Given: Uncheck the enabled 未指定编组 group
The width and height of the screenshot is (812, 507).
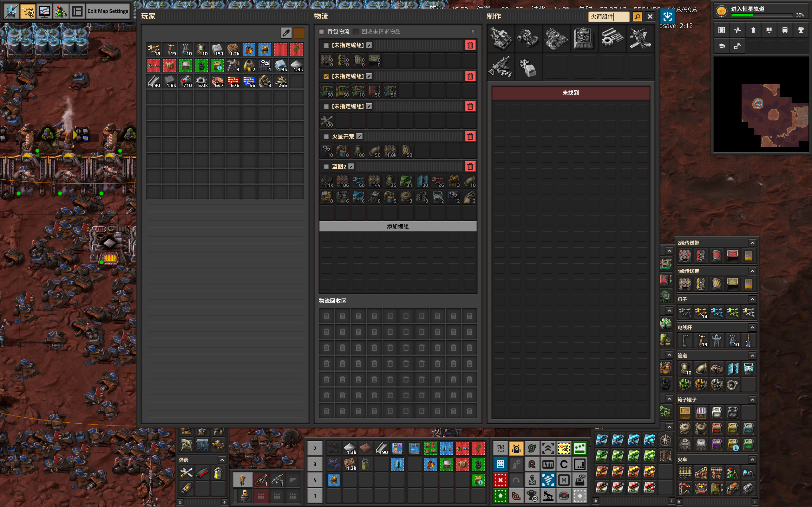Looking at the screenshot, I should [326, 76].
